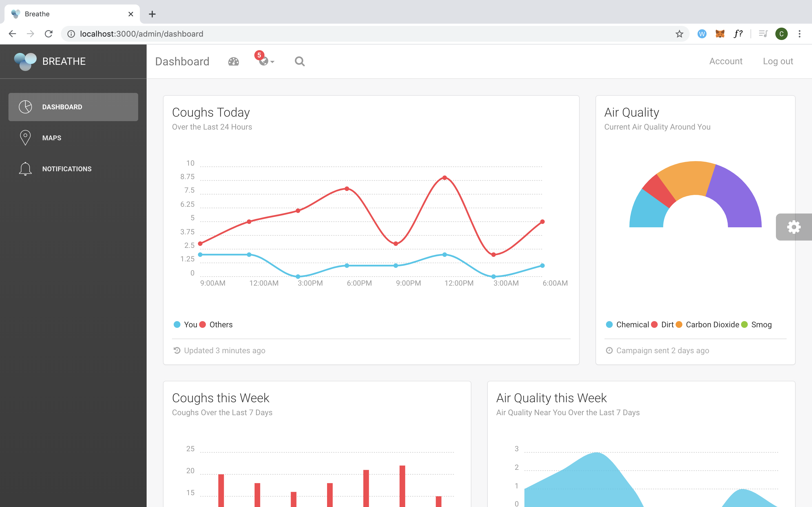Select Maps in the sidebar

52,138
